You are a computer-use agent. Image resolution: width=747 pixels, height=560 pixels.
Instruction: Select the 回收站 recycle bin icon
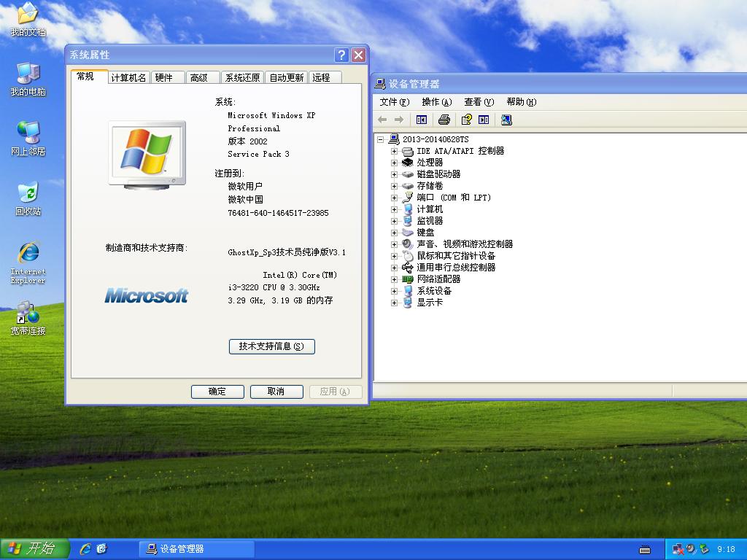(28, 198)
